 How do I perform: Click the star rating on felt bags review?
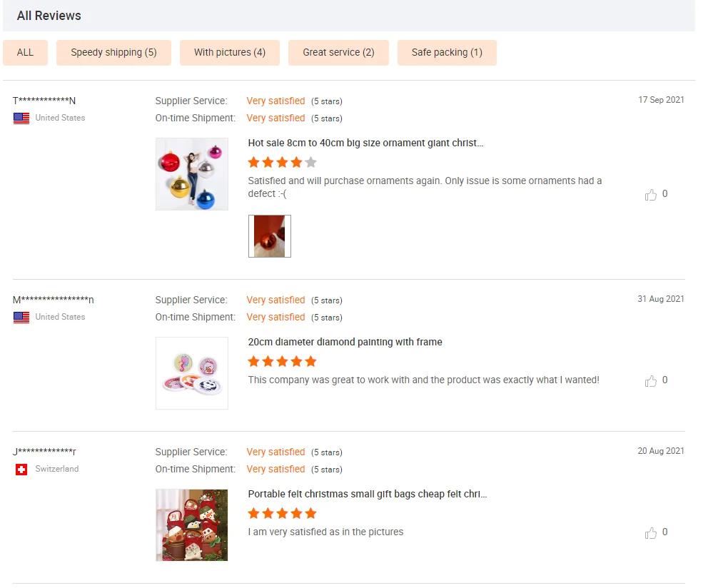282,514
